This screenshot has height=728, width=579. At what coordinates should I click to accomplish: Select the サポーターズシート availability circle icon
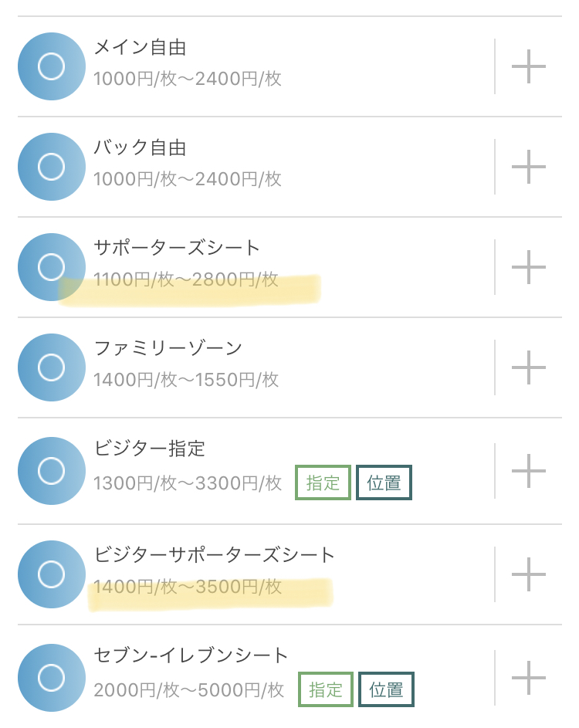(x=52, y=267)
